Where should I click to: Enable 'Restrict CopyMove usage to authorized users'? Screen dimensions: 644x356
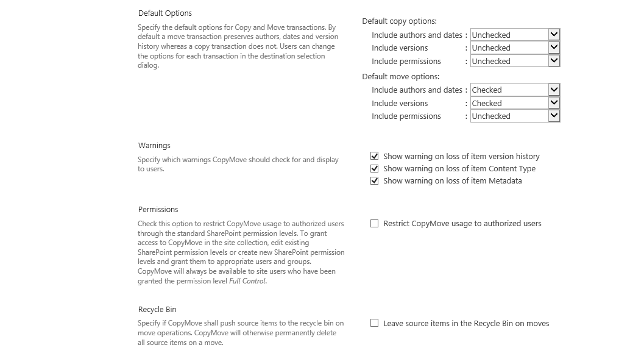point(374,224)
